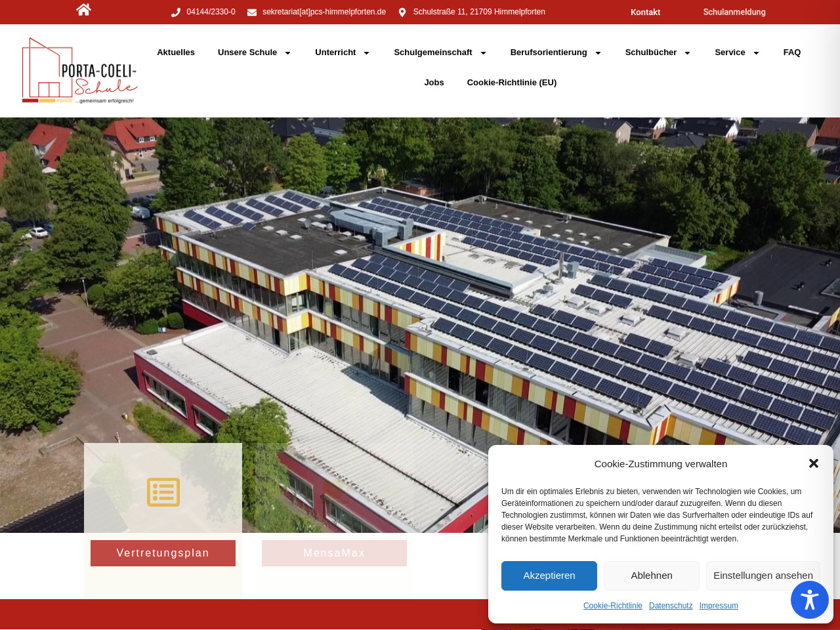The image size is (840, 630).
Task: Open the Datenschutz link
Action: [671, 606]
